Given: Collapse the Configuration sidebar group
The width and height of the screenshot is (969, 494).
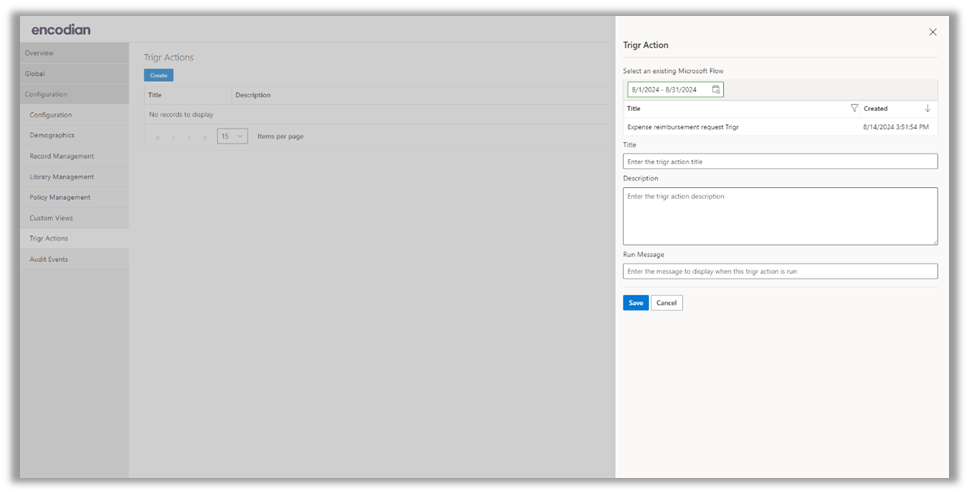Looking at the screenshot, I should click(74, 94).
